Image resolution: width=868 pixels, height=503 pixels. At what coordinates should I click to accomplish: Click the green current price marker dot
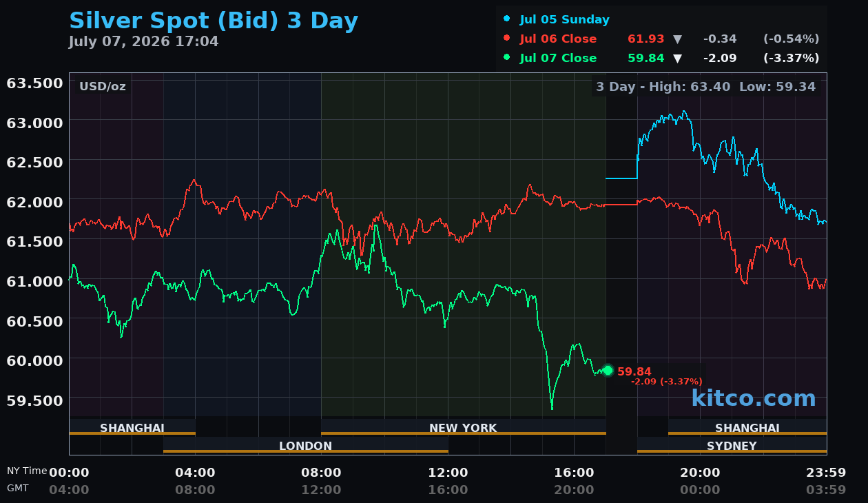pos(608,371)
